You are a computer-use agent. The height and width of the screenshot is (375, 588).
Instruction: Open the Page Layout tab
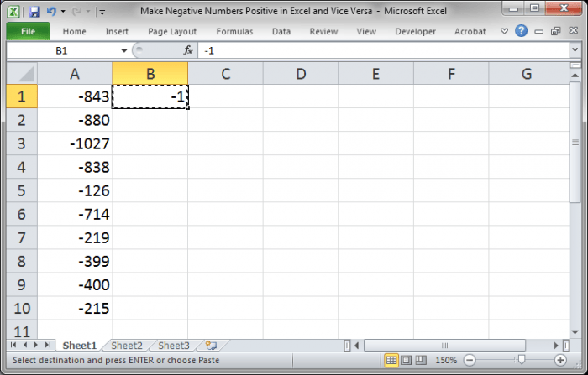(x=172, y=32)
